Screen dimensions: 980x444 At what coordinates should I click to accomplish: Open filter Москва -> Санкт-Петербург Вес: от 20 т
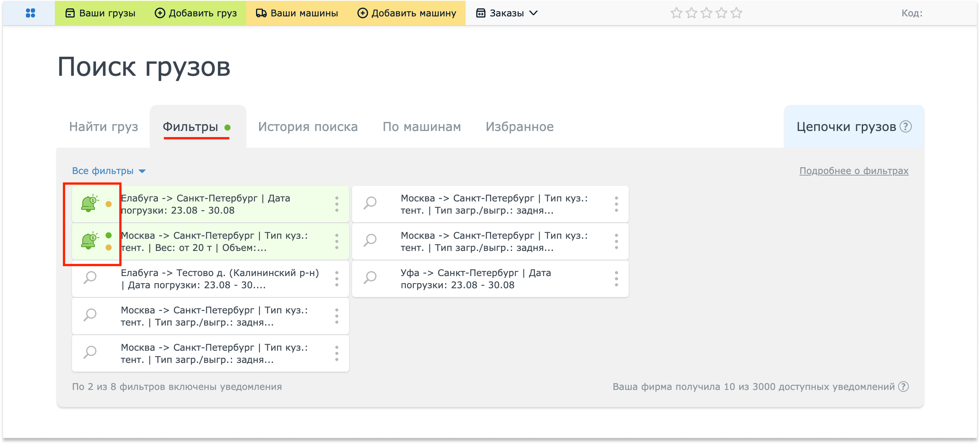(x=210, y=241)
